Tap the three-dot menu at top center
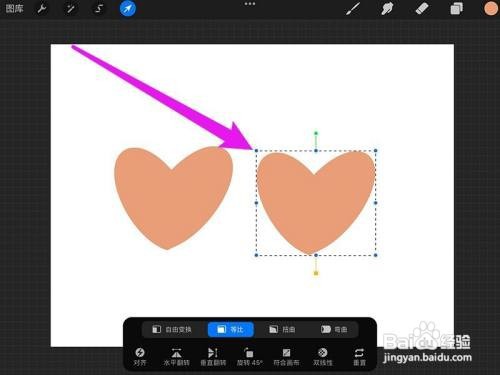This screenshot has height=375, width=500. coord(250,4)
